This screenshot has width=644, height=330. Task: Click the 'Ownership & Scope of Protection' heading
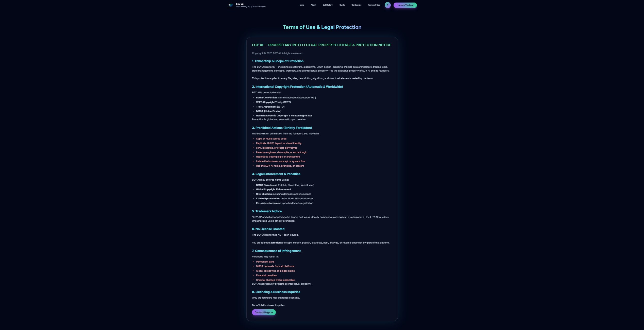point(278,61)
